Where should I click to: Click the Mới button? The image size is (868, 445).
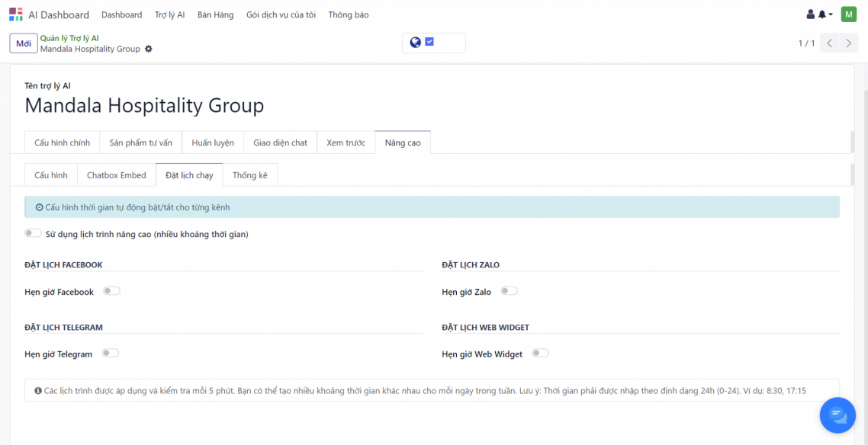[24, 43]
